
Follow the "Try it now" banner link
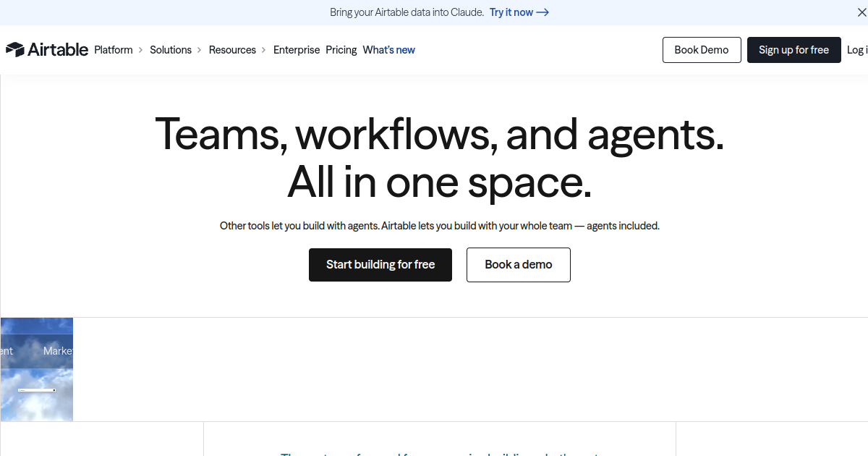(x=519, y=12)
